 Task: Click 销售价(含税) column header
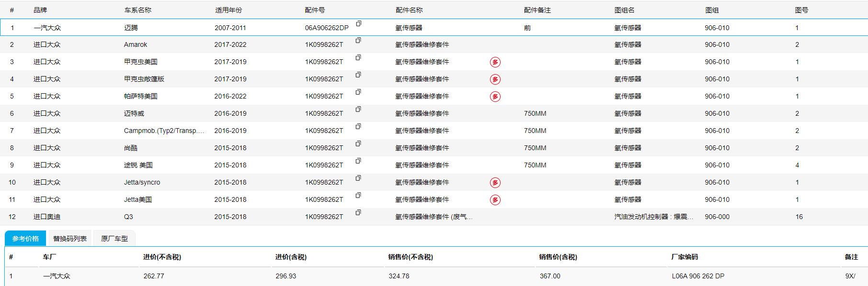click(558, 257)
